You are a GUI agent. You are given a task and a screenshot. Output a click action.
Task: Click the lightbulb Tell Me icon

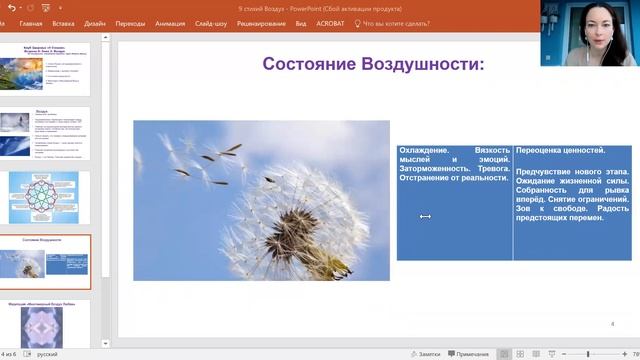(x=358, y=24)
